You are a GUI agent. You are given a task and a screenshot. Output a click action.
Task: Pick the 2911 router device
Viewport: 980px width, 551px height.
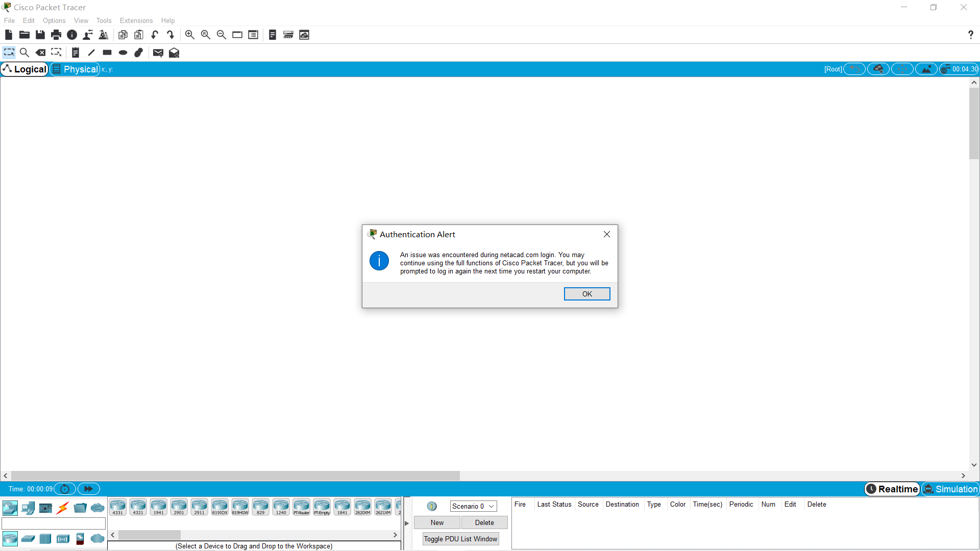coord(199,507)
